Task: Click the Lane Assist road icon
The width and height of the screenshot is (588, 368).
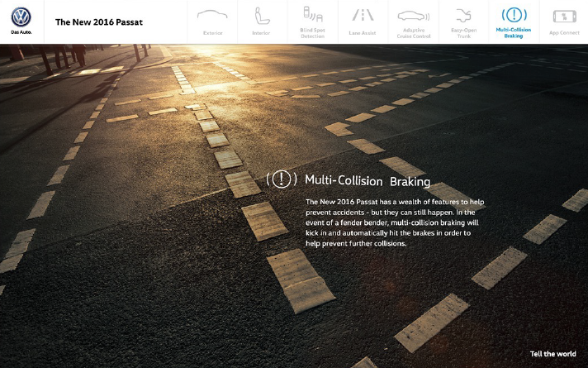Action: point(363,15)
